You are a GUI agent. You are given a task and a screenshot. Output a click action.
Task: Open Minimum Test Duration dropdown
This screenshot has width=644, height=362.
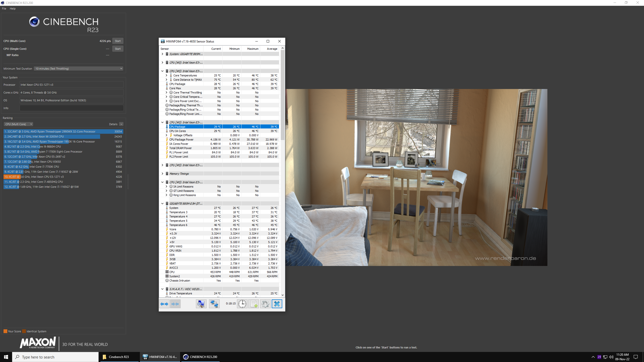coord(78,69)
